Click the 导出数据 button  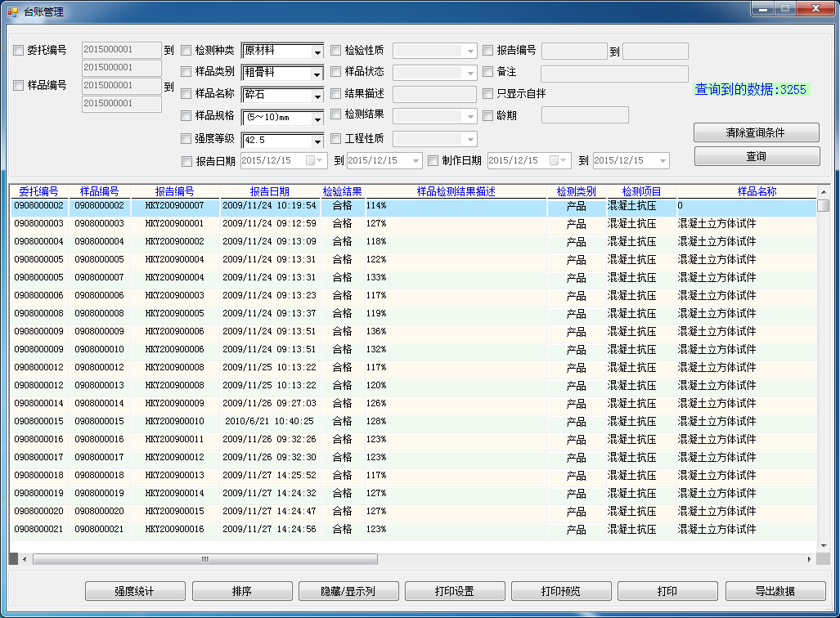point(775,591)
